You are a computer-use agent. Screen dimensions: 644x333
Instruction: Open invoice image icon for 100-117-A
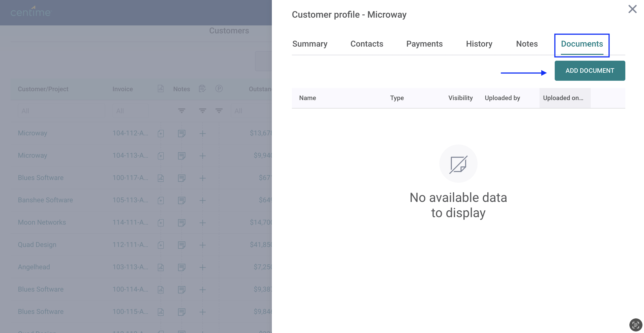pos(161,178)
